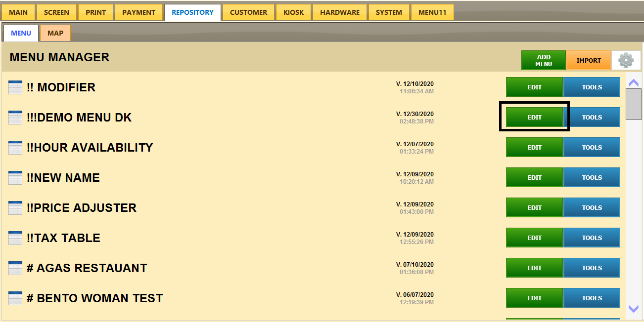Click the table icon beside # BENTO WOMAN TEST
The width and height of the screenshot is (644, 322).
pos(15,298)
